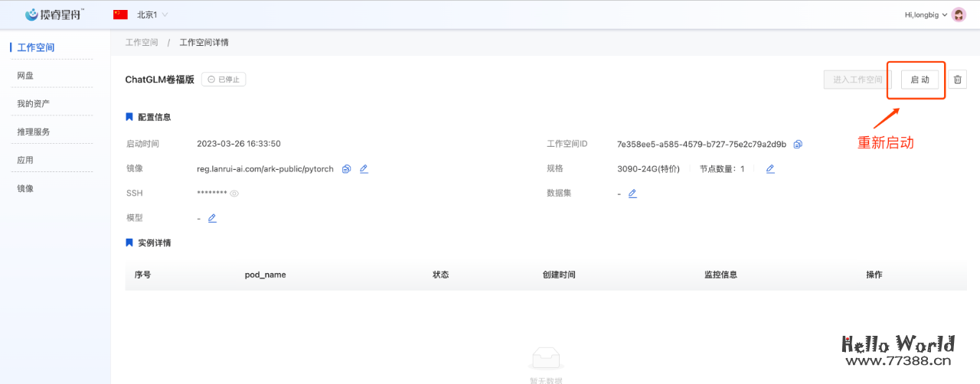Click the 3090-24G(特价) spec text
980x384 pixels.
pos(648,169)
